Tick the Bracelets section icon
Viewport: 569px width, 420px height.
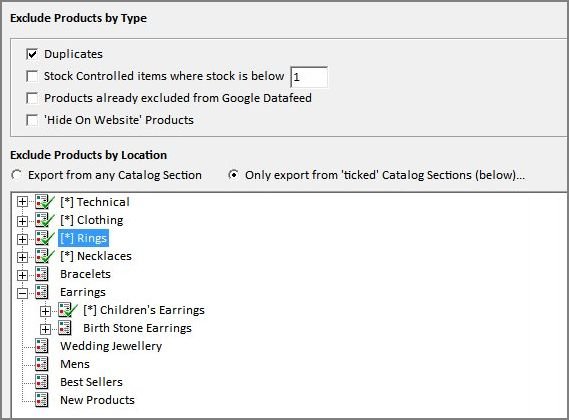pyautogui.click(x=41, y=274)
